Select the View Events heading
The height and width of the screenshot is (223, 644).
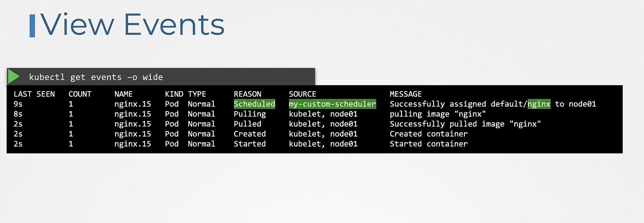click(133, 25)
